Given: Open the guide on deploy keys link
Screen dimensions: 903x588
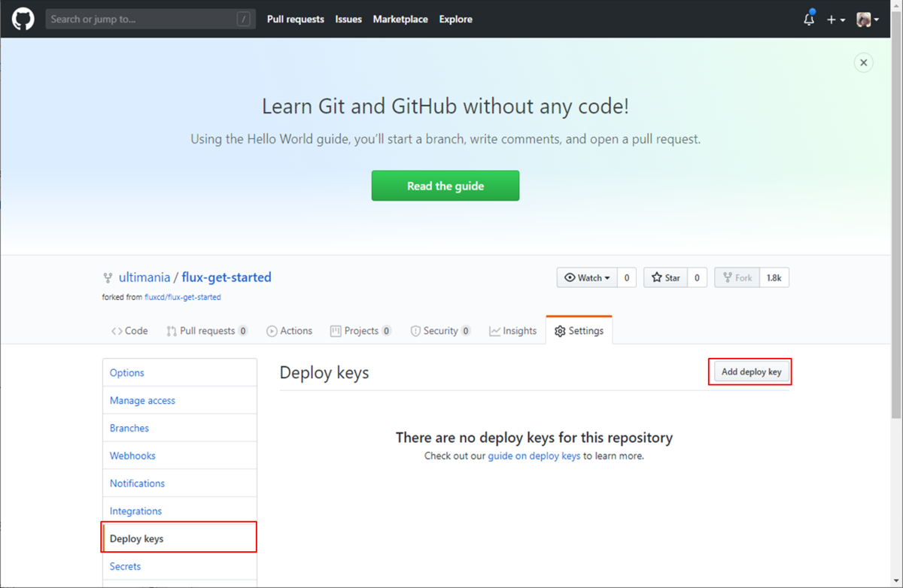Looking at the screenshot, I should coord(534,456).
